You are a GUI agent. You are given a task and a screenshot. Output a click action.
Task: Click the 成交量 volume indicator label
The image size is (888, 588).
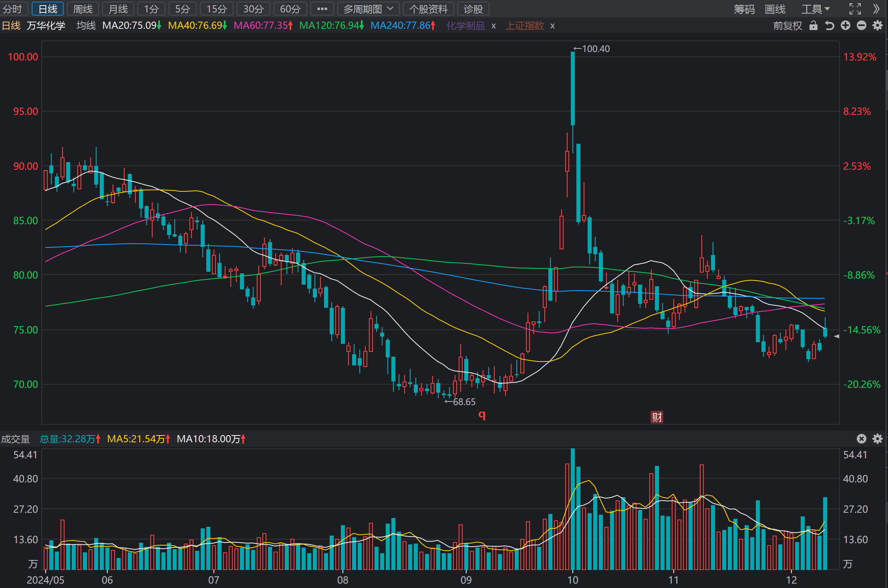pyautogui.click(x=16, y=439)
